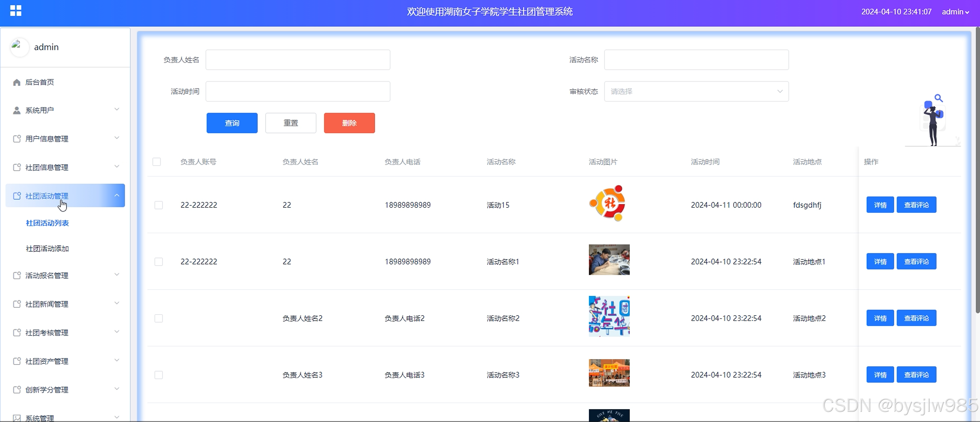Click the admin avatar image in sidebar

pyautogui.click(x=19, y=47)
